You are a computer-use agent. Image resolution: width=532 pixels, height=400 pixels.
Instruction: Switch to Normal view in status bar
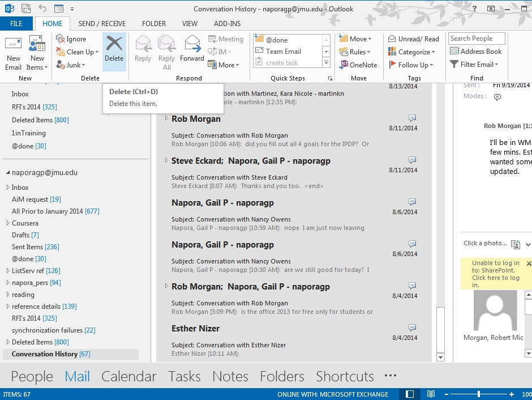tap(410, 394)
